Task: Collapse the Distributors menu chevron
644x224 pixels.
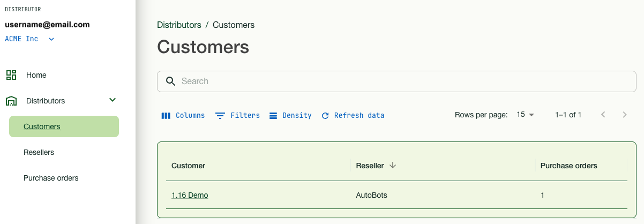Action: (113, 100)
